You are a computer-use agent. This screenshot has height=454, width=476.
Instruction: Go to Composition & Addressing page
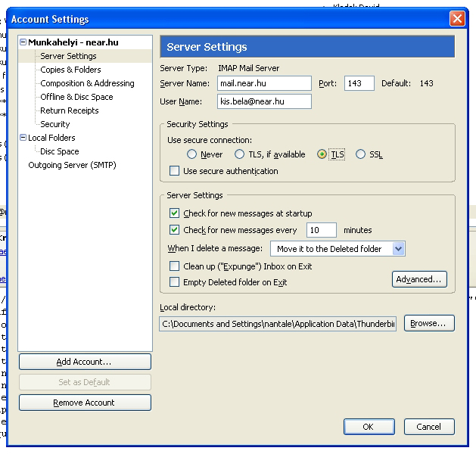click(87, 83)
